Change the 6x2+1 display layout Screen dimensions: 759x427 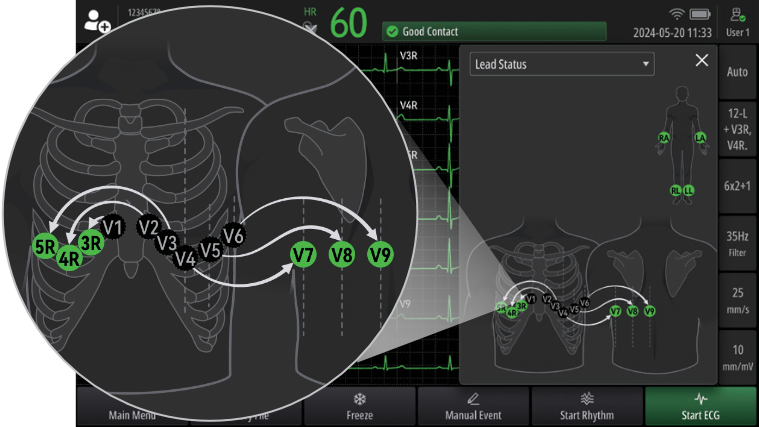[x=737, y=186]
